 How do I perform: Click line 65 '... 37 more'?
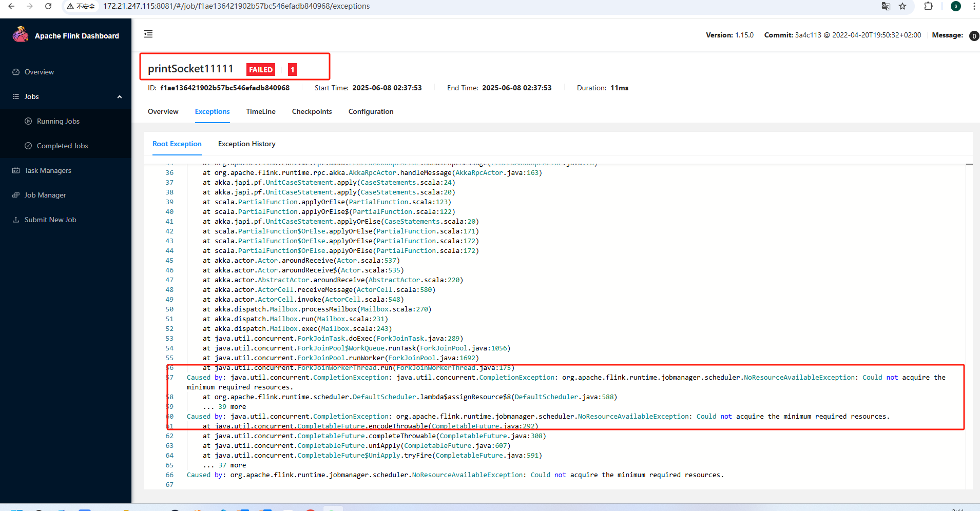224,465
